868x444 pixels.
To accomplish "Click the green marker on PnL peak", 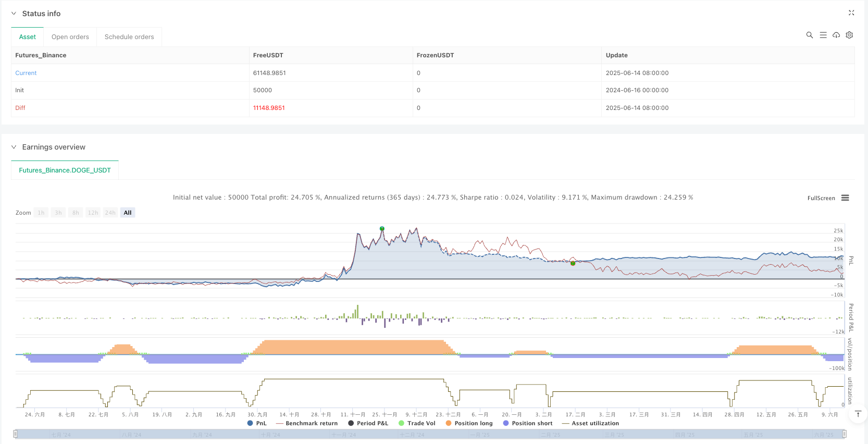I will pos(382,229).
